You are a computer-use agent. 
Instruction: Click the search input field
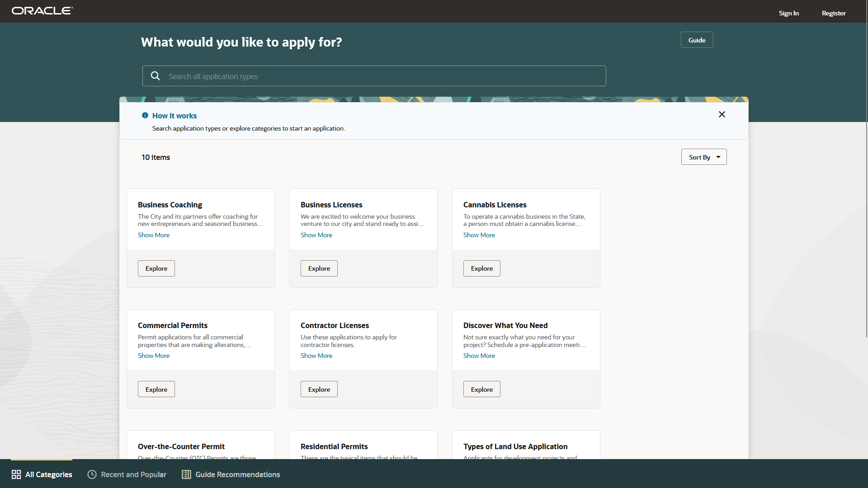[x=374, y=75]
